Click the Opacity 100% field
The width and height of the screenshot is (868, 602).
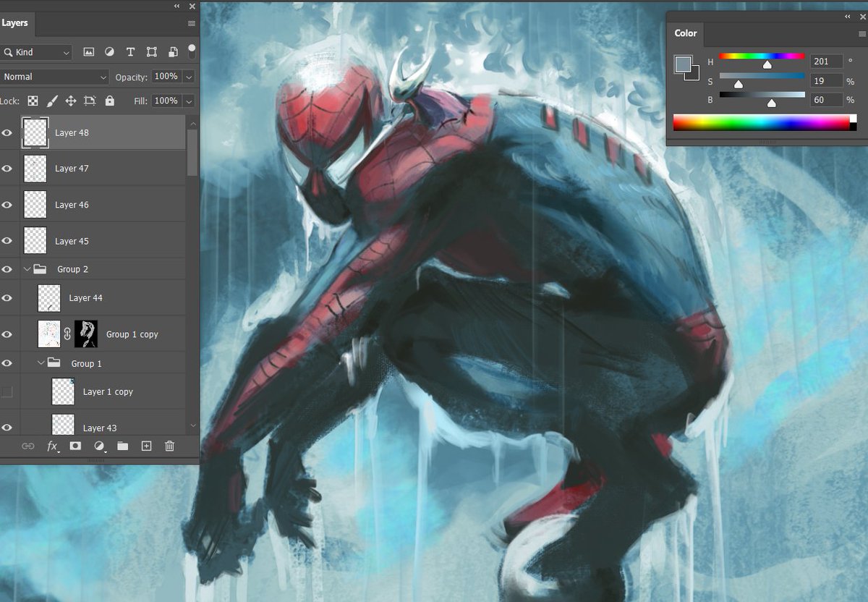(166, 77)
